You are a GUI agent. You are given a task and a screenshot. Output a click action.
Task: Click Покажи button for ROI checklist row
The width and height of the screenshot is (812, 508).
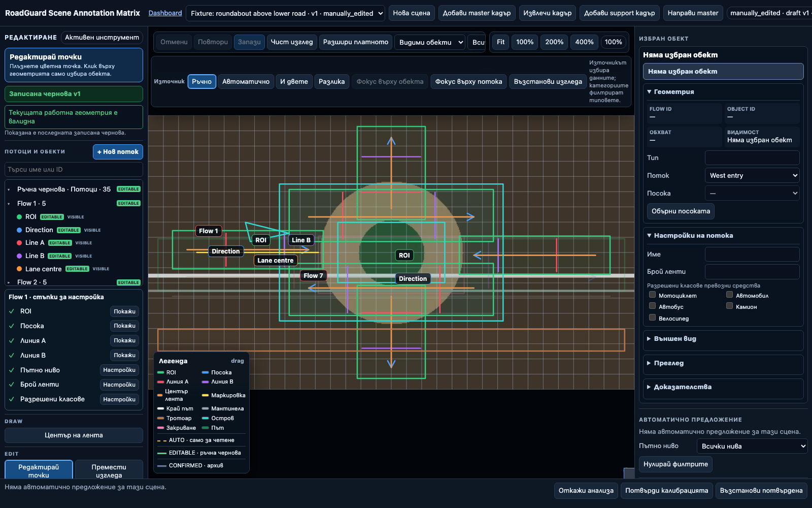click(x=124, y=311)
